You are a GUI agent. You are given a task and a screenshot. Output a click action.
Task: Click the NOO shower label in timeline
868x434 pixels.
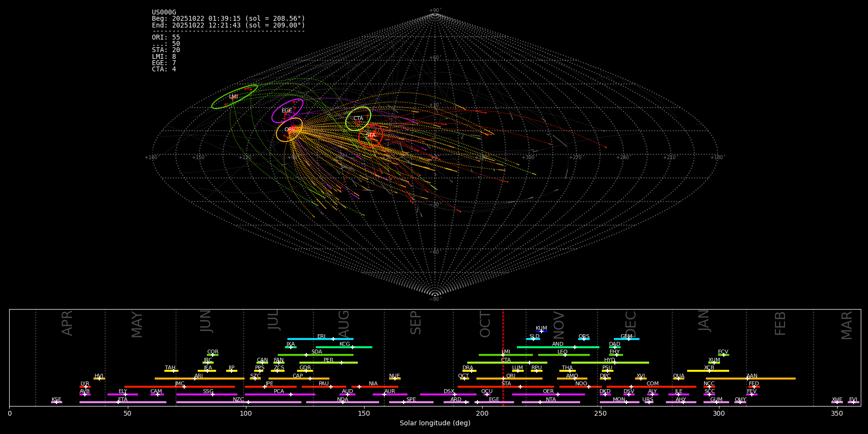click(582, 384)
